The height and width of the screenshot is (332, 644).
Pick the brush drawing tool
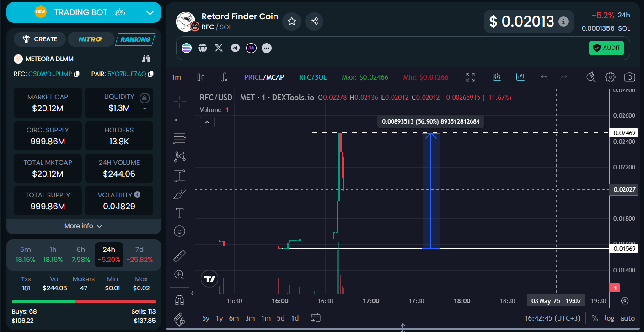click(x=180, y=194)
